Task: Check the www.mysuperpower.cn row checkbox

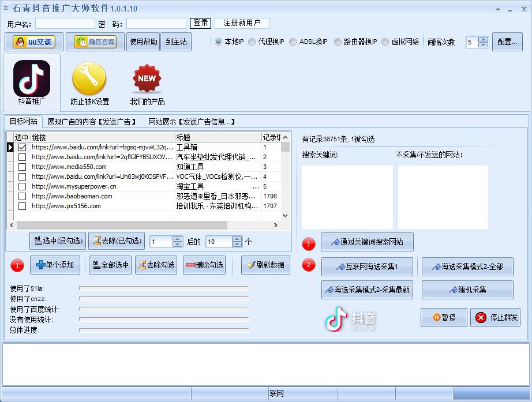Action: (x=22, y=187)
